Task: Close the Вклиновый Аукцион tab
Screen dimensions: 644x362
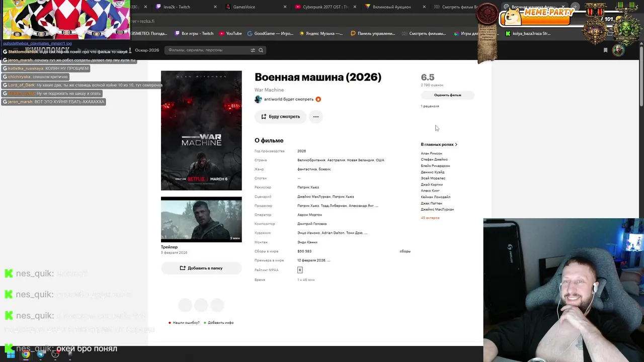Action: click(424, 7)
